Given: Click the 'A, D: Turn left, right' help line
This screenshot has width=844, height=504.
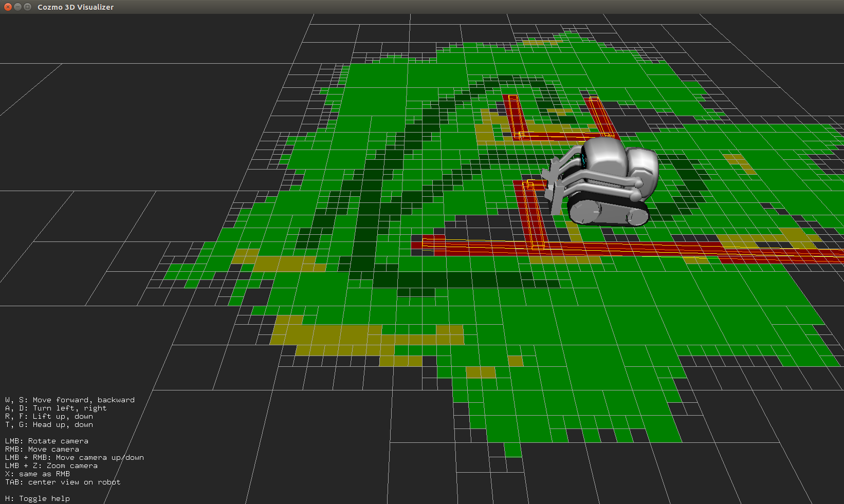Looking at the screenshot, I should (x=56, y=408).
